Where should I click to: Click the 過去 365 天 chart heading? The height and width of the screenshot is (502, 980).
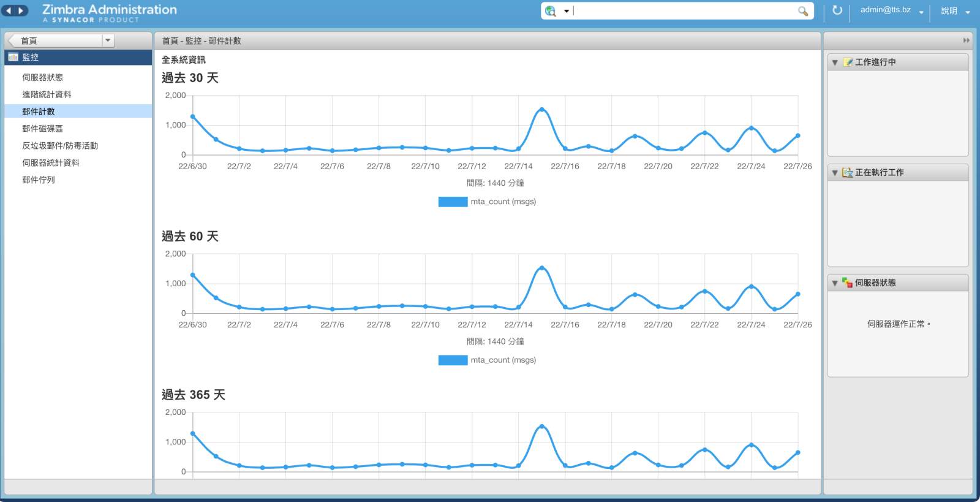tap(194, 395)
